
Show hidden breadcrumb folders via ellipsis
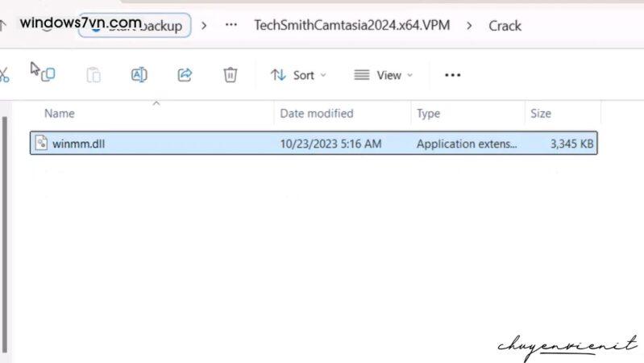click(x=231, y=25)
